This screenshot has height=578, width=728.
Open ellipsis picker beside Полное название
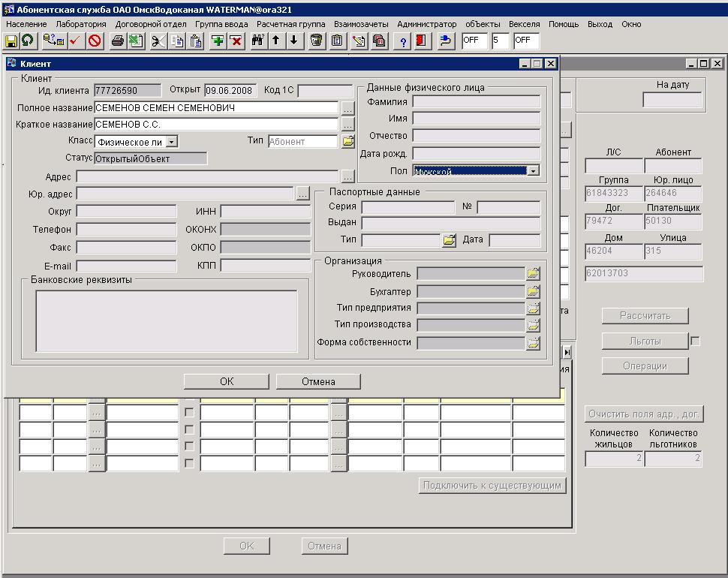(x=347, y=108)
